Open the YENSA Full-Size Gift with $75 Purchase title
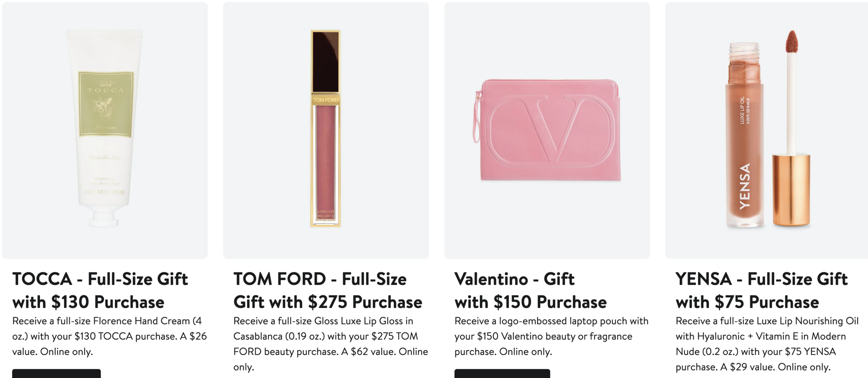Viewport: 868px width, 378px height. pyautogui.click(x=761, y=290)
